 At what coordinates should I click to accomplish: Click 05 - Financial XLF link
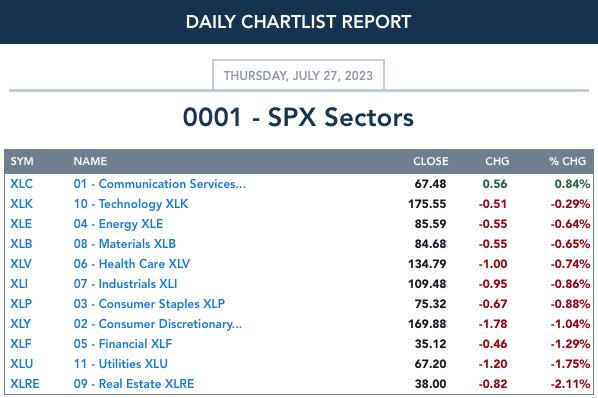click(x=123, y=344)
